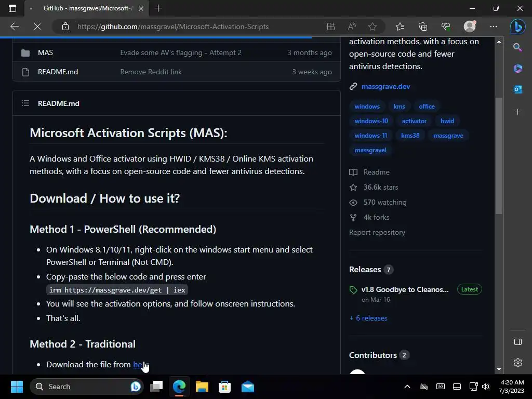Open Microsoft Store from taskbar
This screenshot has width=532, height=399.
click(x=224, y=387)
